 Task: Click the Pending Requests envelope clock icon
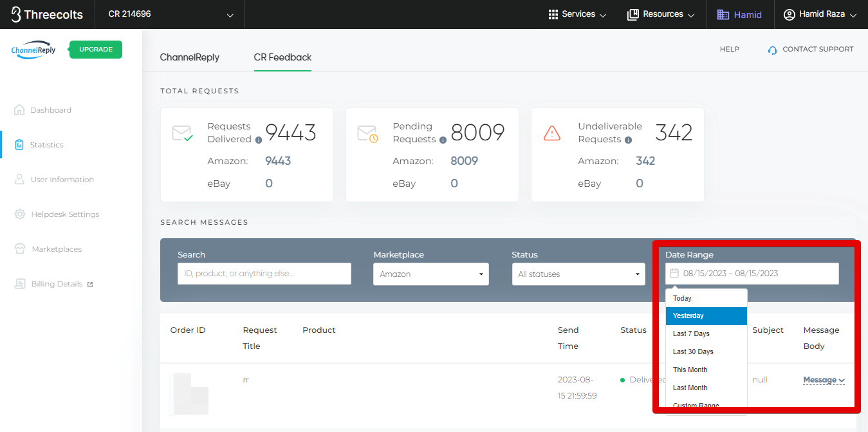click(x=367, y=133)
